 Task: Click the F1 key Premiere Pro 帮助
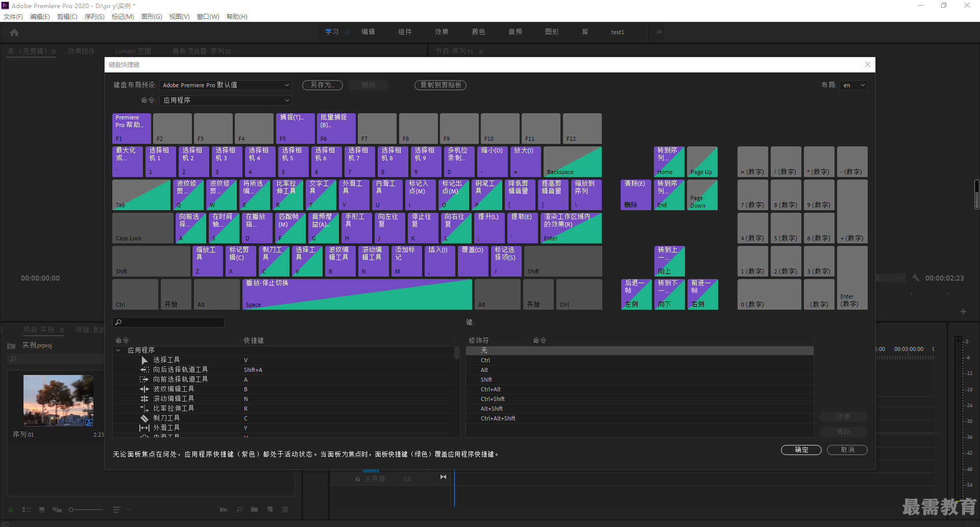point(132,129)
